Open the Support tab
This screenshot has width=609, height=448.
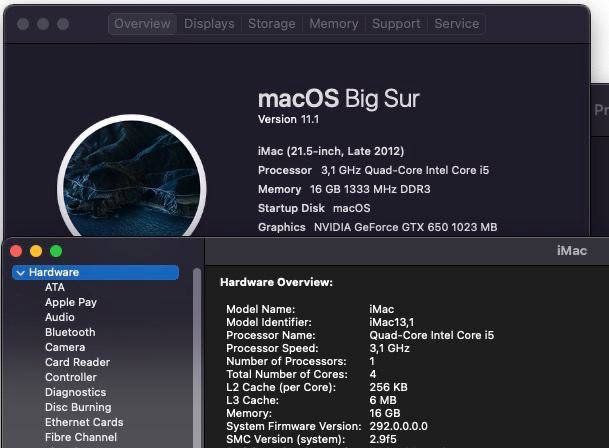(396, 24)
